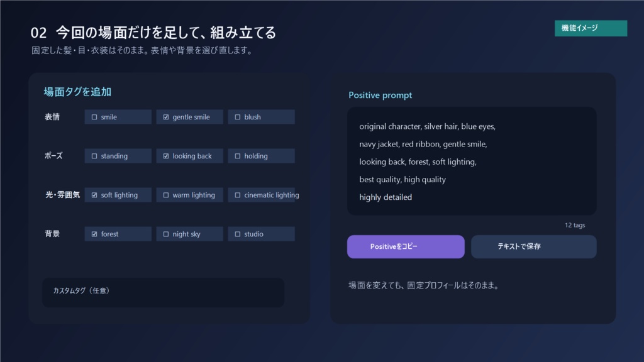Click the 場面タグを追加 heading
The height and width of the screenshot is (362, 644).
[x=77, y=92]
